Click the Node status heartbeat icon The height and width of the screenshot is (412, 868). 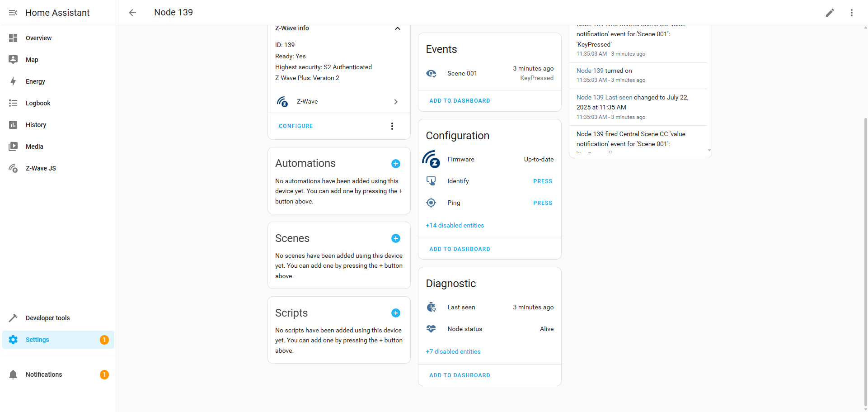tap(432, 329)
